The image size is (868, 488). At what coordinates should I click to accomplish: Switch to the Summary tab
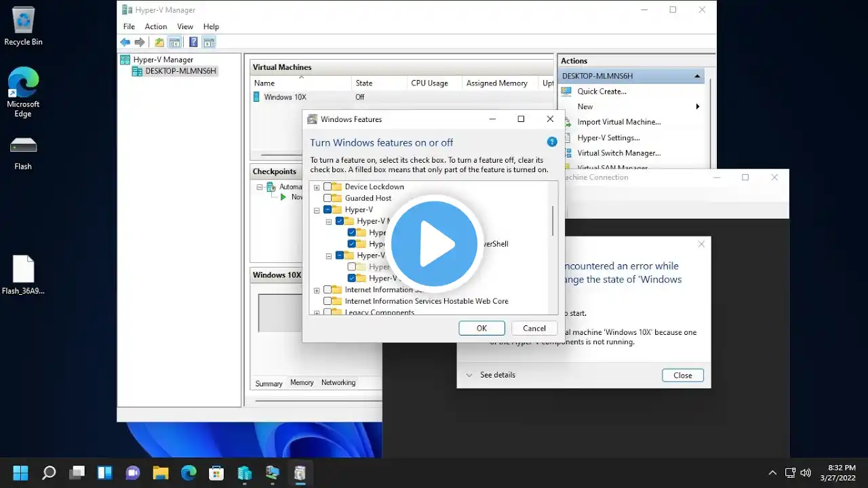point(269,383)
